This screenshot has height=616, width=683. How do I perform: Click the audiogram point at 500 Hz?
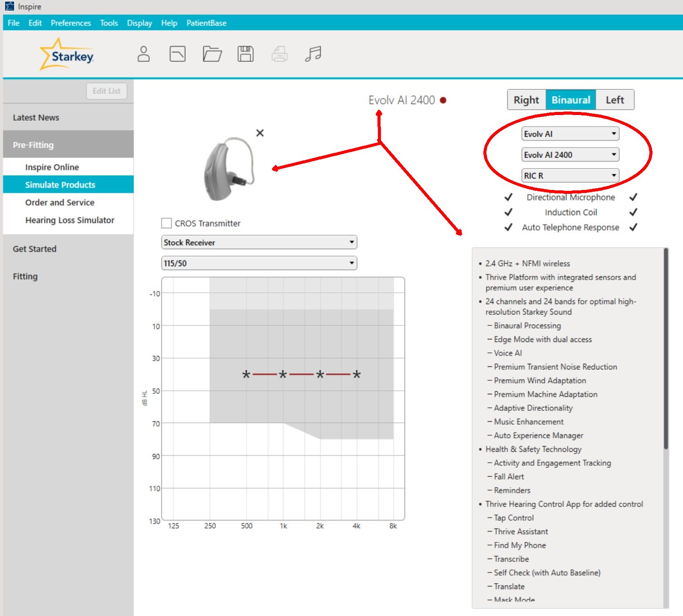point(246,374)
